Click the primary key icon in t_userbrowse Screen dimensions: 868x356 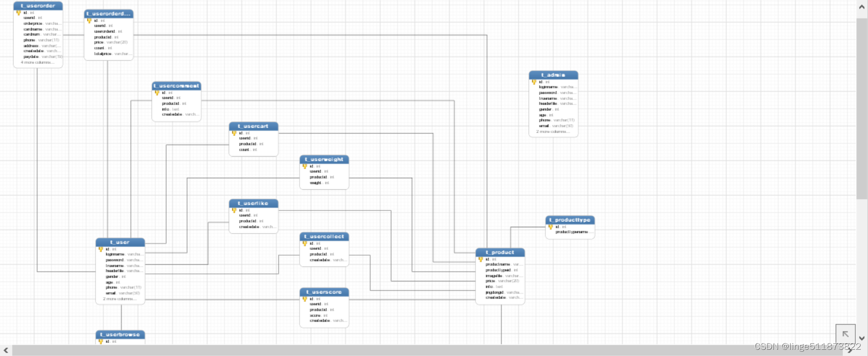tap(100, 342)
